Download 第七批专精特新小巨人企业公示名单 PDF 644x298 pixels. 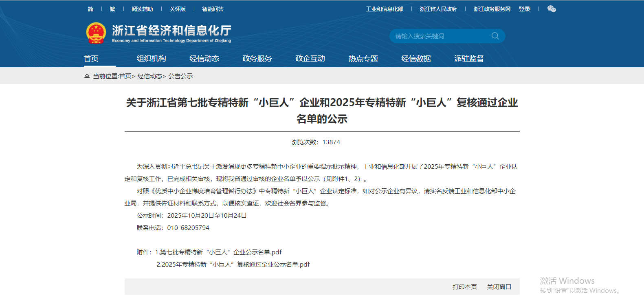pos(218,252)
